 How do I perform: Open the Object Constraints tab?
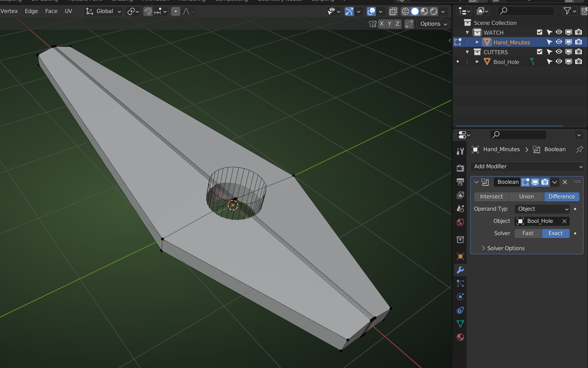pyautogui.click(x=460, y=310)
